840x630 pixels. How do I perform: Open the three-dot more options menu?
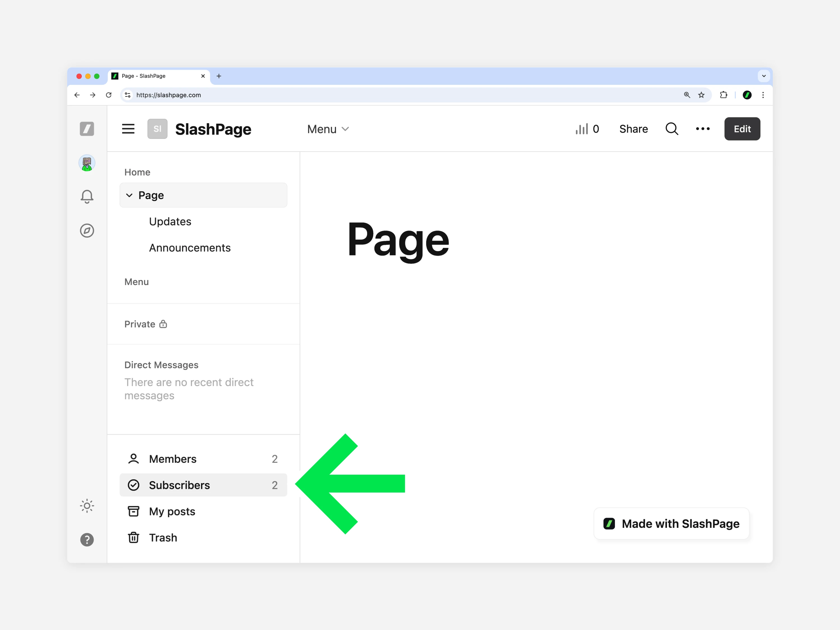point(703,129)
